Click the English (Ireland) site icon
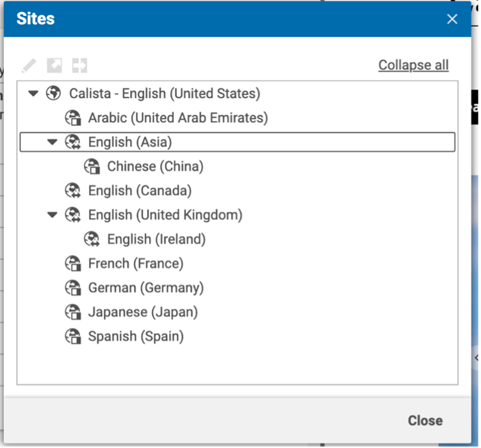Image resolution: width=481 pixels, height=448 pixels. pyautogui.click(x=92, y=239)
